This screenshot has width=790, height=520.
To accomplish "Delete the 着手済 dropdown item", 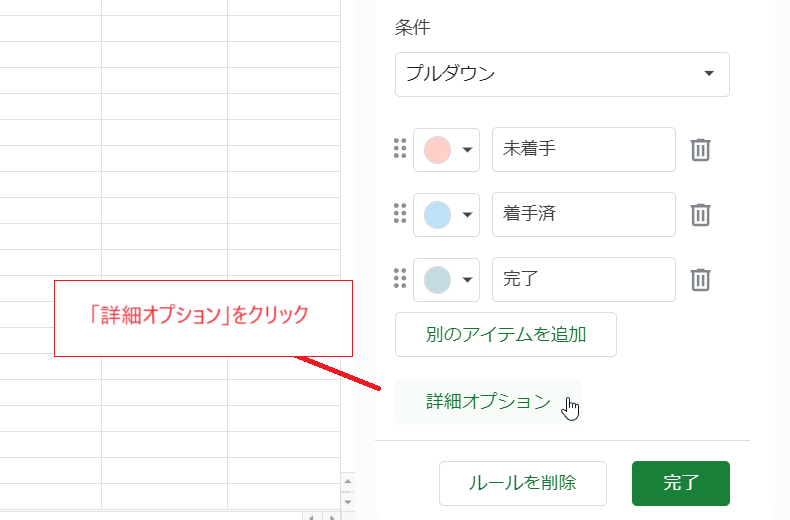I will click(700, 215).
